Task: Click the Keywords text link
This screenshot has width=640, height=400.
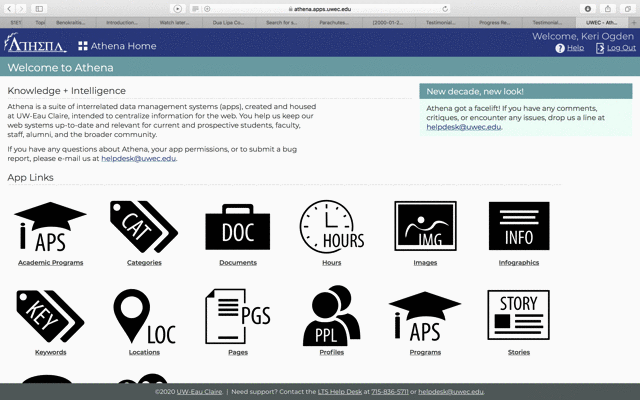Action: click(51, 352)
